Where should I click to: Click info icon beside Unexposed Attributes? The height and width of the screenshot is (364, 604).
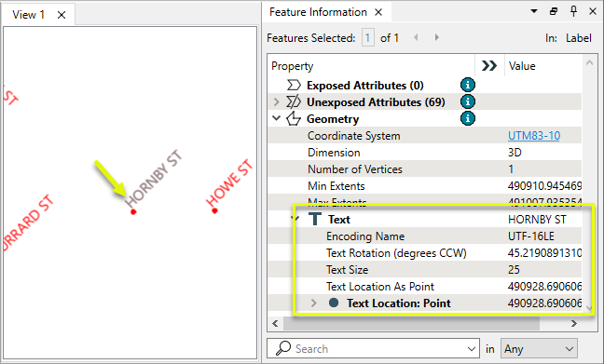point(468,102)
